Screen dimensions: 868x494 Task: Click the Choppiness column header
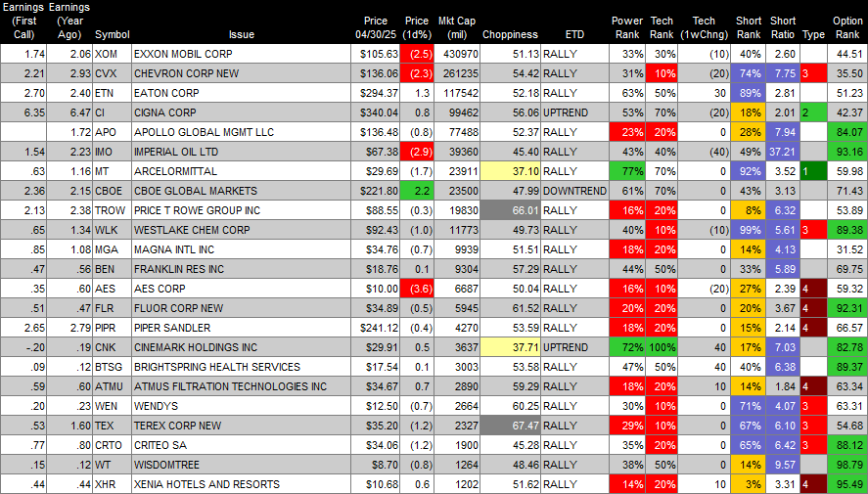click(x=510, y=34)
